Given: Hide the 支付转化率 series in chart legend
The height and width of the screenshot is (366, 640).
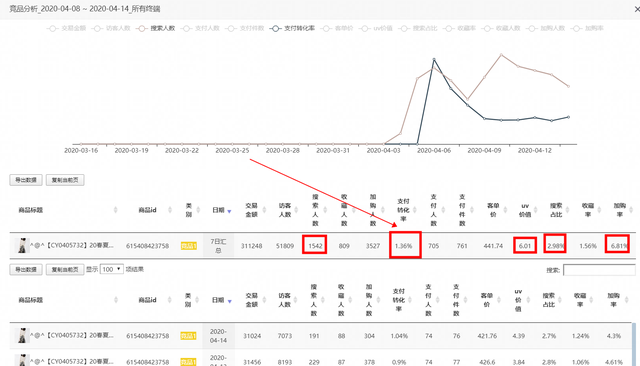Looking at the screenshot, I should tap(292, 28).
